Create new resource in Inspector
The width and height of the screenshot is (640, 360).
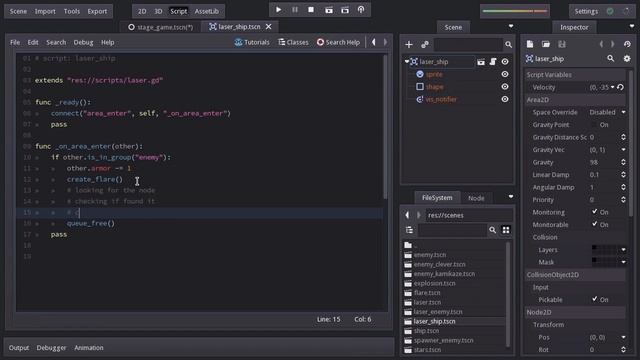530,44
